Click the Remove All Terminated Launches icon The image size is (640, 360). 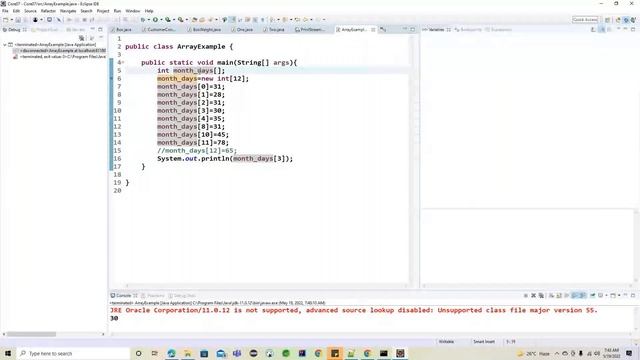[x=541, y=296]
